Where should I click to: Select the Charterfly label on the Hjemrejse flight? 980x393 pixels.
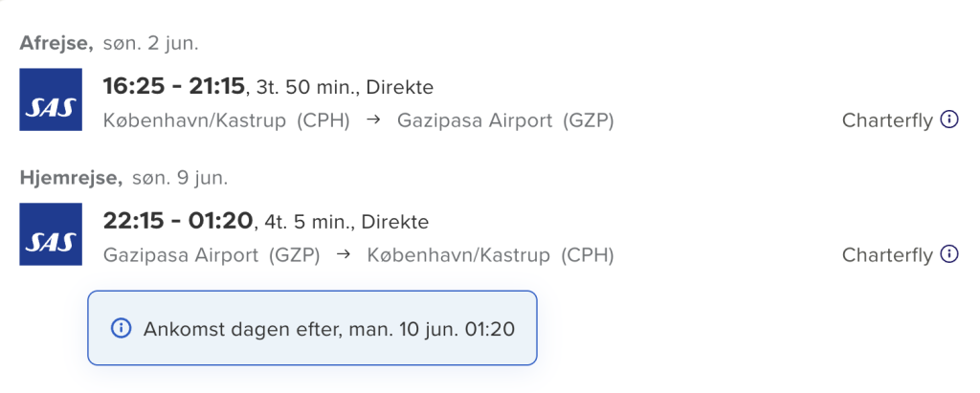click(887, 255)
